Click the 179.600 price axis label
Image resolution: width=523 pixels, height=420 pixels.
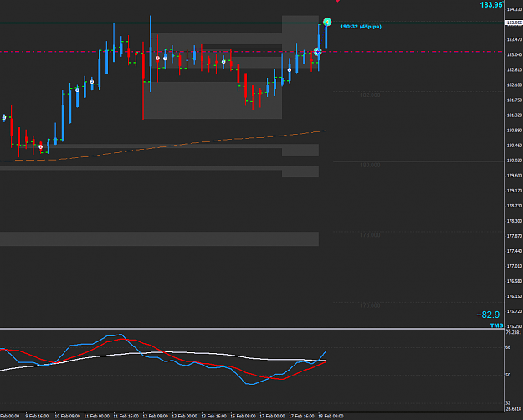click(x=515, y=176)
